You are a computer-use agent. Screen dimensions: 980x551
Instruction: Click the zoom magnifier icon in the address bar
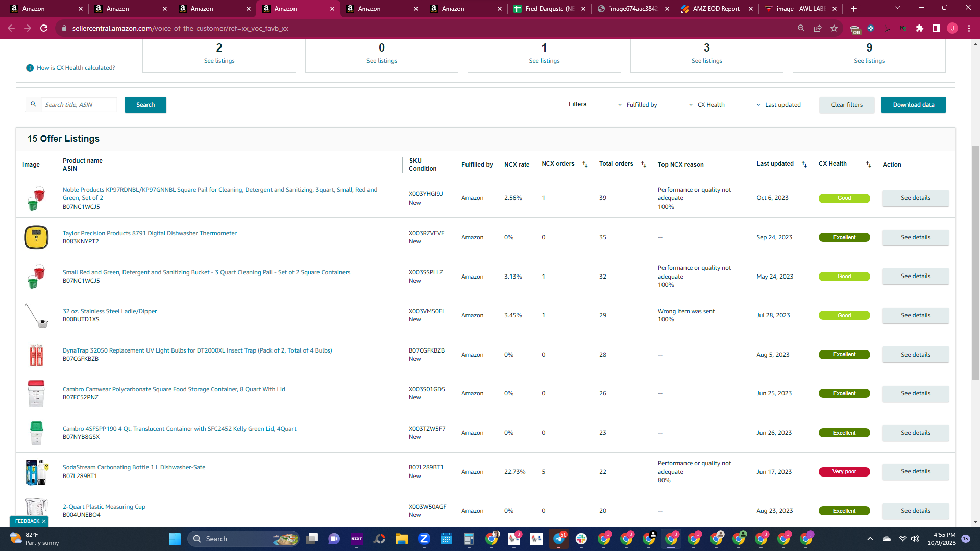click(x=801, y=28)
